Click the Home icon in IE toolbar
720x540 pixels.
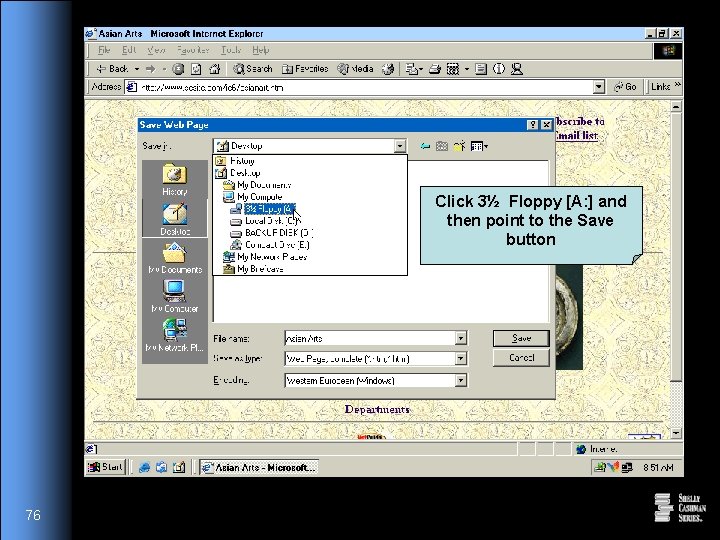click(214, 69)
